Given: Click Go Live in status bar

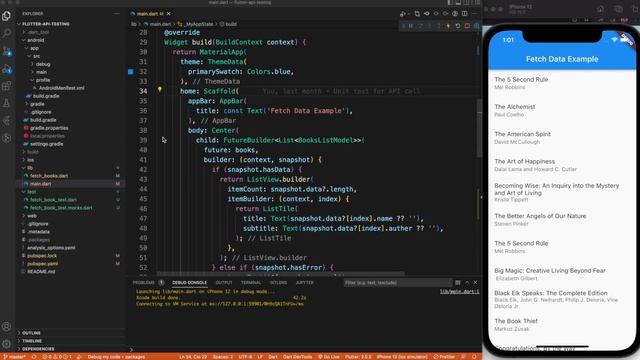Looking at the screenshot, I should point(329,357).
